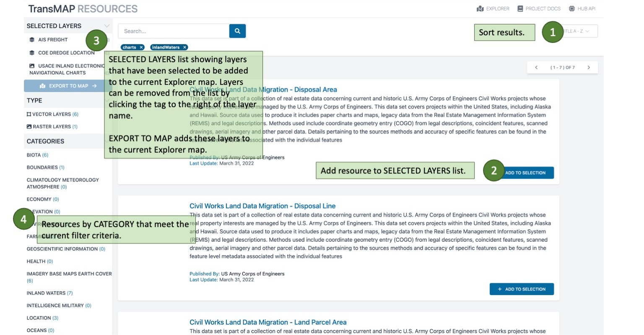644x335 pixels.
Task: Go to the previous results page
Action: (536, 68)
